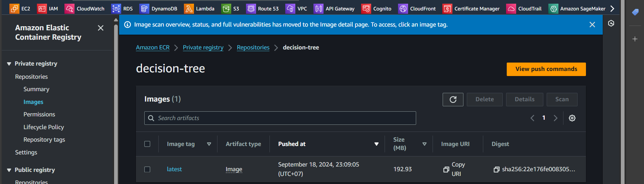Screen dimensions: 644x184
Task: Sort by Size (MB) column arrow
Action: tap(425, 144)
